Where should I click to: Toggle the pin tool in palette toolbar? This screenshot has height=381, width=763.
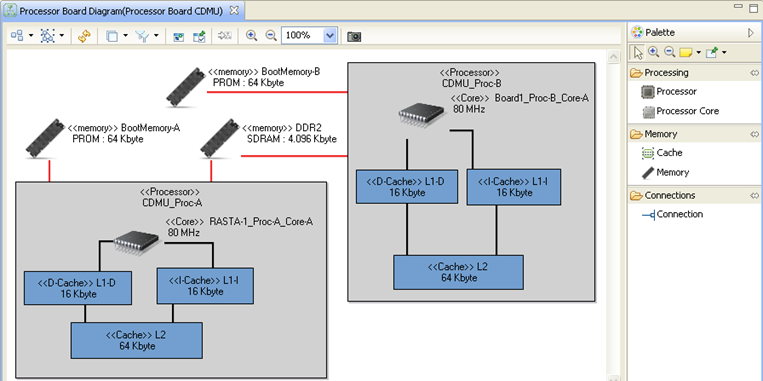coord(711,52)
